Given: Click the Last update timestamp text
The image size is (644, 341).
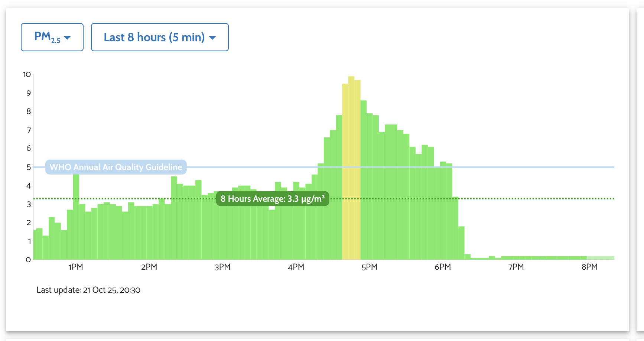Looking at the screenshot, I should [88, 290].
